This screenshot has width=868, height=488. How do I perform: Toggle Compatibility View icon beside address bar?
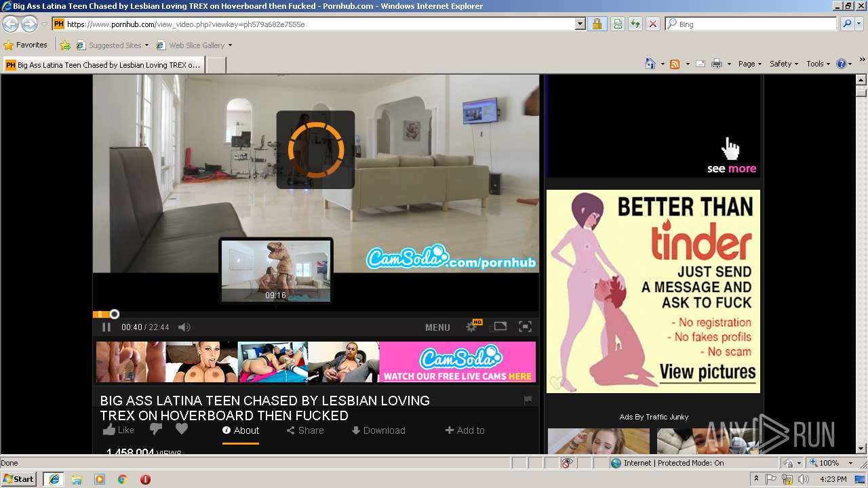click(618, 24)
